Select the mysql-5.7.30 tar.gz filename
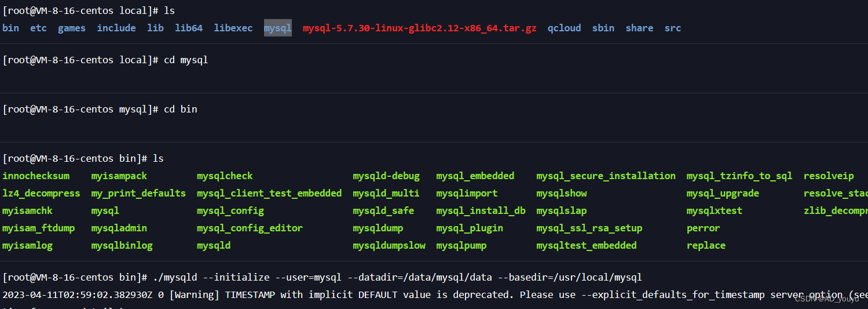This screenshot has width=868, height=309. [x=420, y=28]
